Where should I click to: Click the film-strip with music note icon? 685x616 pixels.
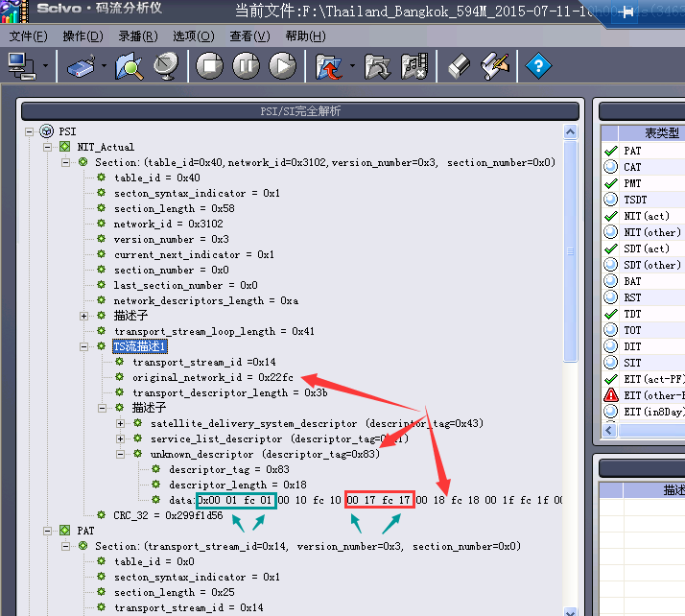pyautogui.click(x=414, y=66)
